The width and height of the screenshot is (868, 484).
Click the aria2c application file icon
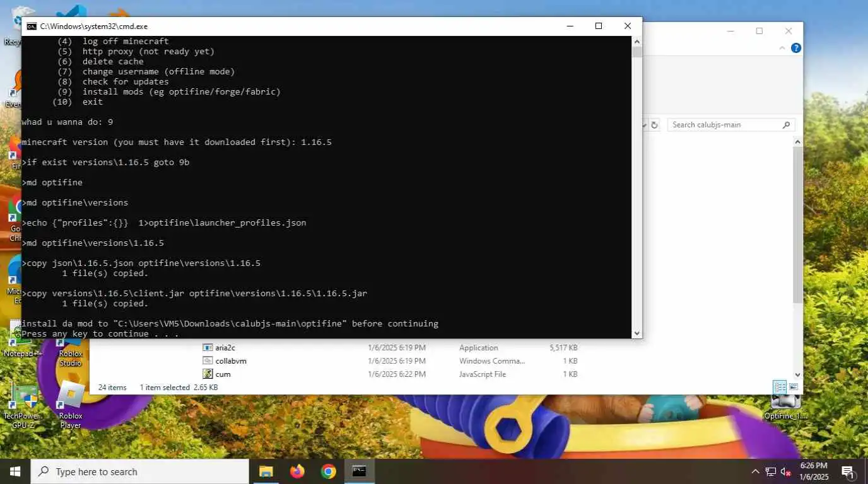tap(208, 347)
